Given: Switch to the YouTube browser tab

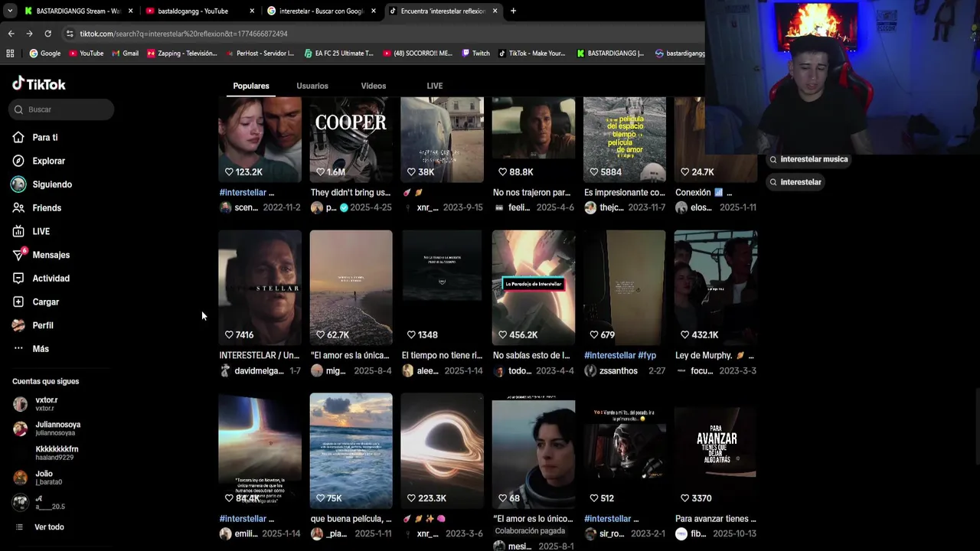Looking at the screenshot, I should (x=199, y=11).
